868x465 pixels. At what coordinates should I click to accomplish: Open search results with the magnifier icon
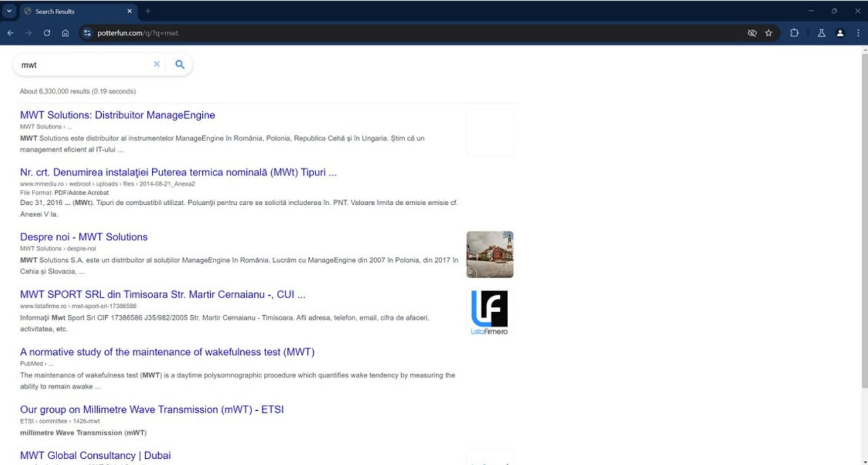179,64
